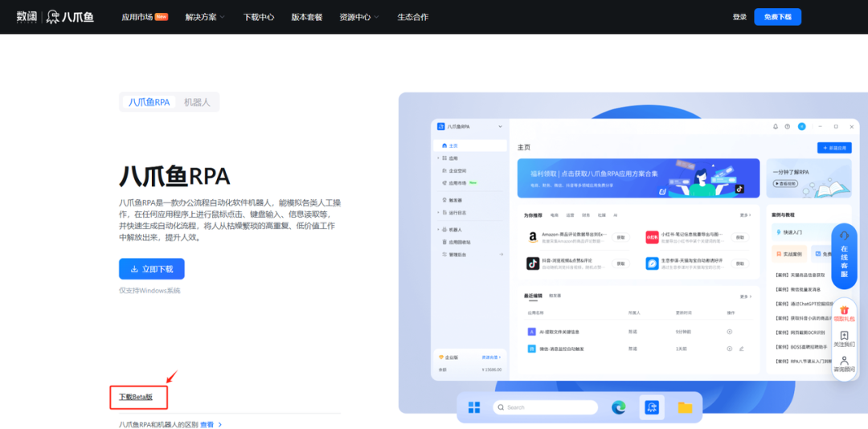Click 更多 next to 为你推荐 section

(x=746, y=214)
